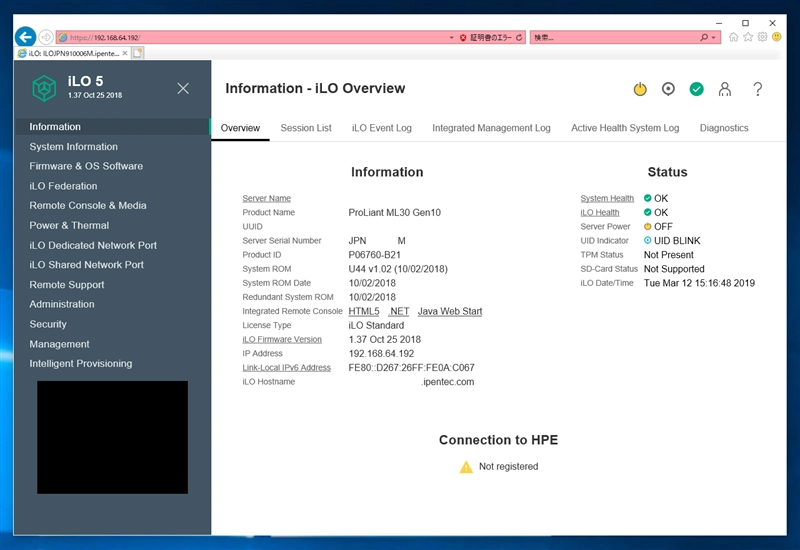Click the search magnifier icon
The image size is (800, 550).
point(704,37)
